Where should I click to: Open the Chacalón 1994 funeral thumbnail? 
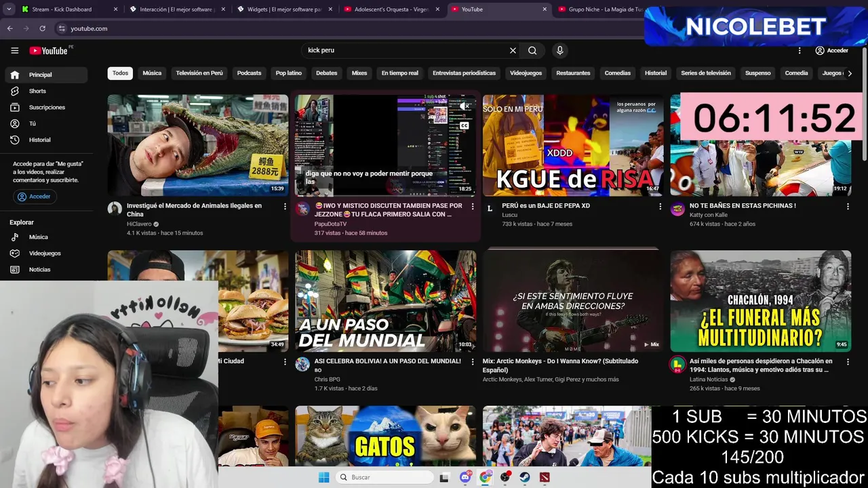pyautogui.click(x=761, y=301)
